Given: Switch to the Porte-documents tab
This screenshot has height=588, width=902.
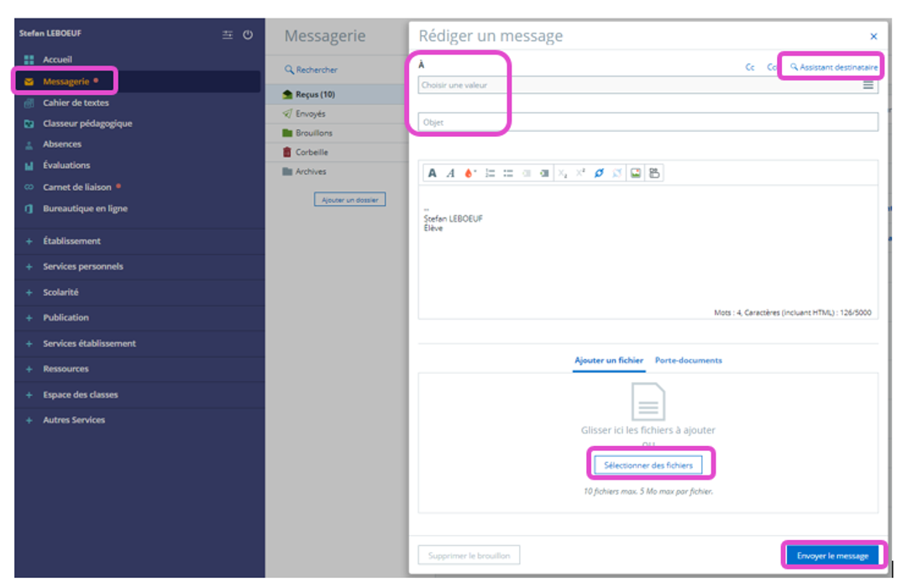Looking at the screenshot, I should 688,360.
